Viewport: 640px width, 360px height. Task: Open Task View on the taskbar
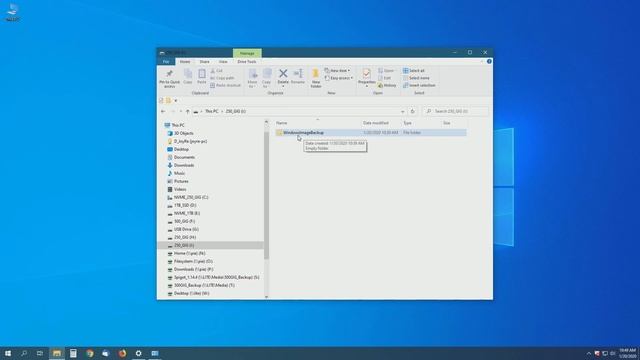[40, 353]
